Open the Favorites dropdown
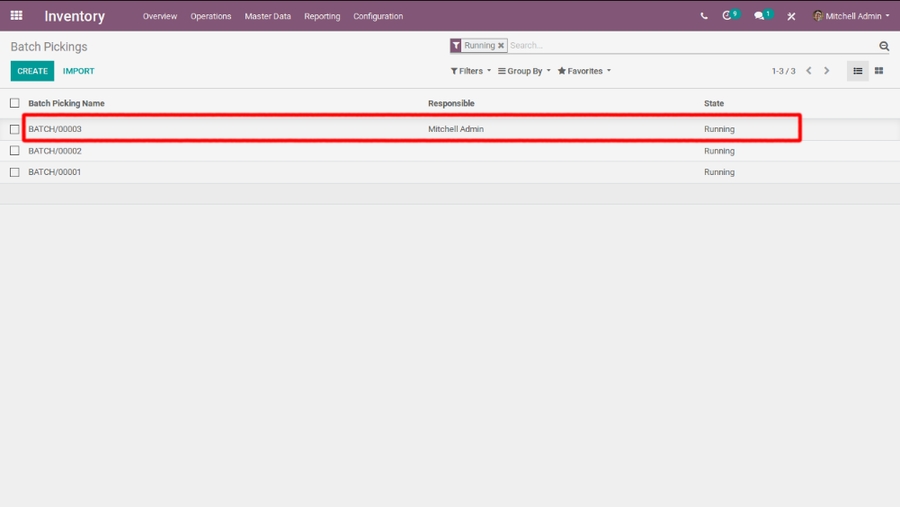Screen dimensions: 900x507 tap(584, 71)
